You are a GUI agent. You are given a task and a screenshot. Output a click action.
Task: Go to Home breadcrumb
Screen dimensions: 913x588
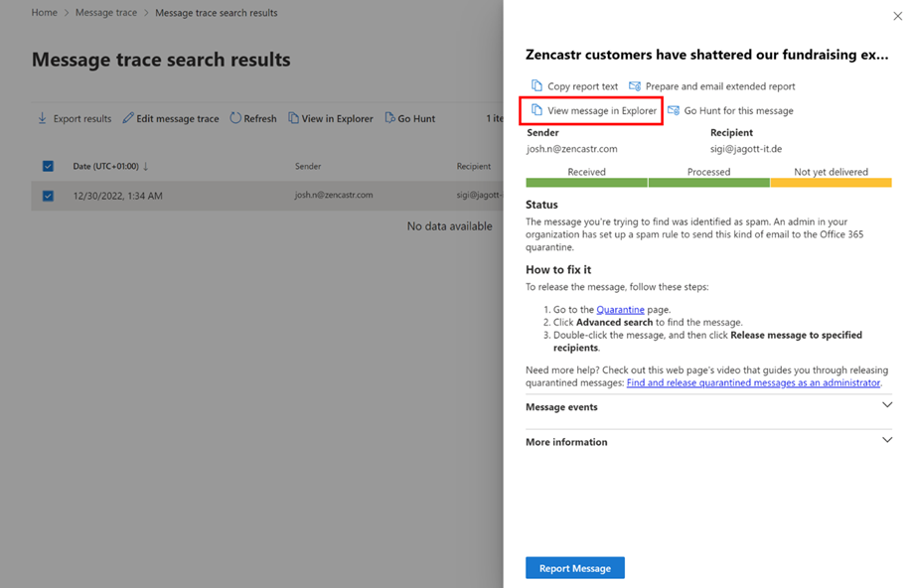click(x=45, y=12)
